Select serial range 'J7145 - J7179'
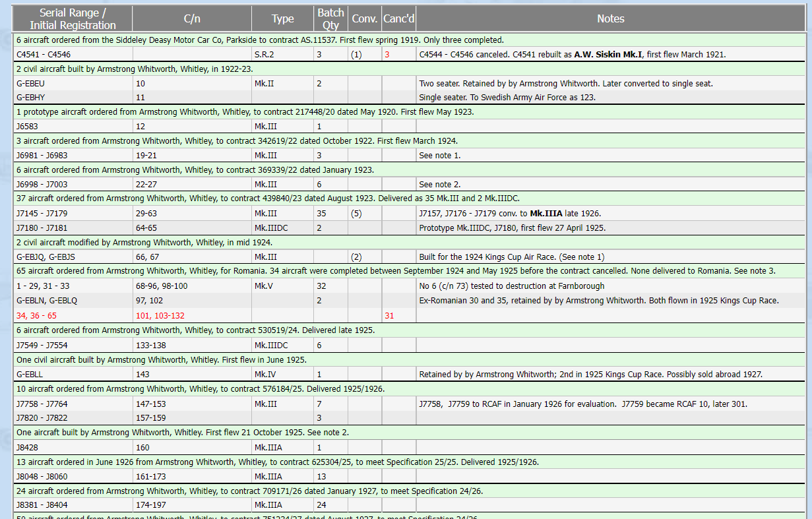The width and height of the screenshot is (812, 519). (73, 214)
